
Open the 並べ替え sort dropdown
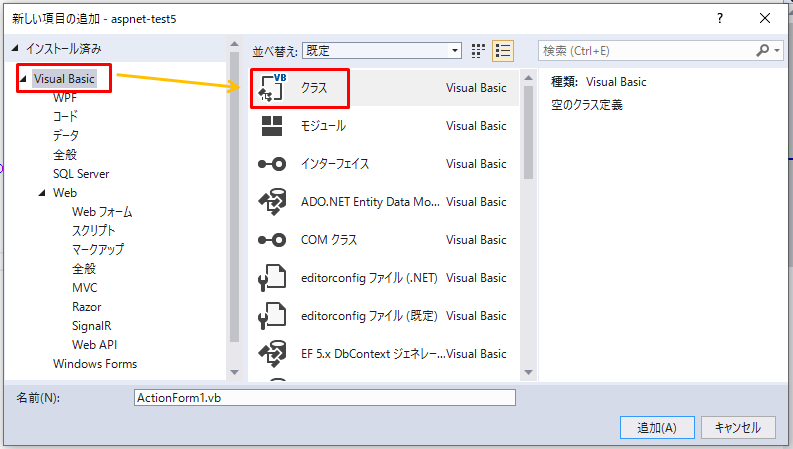pyautogui.click(x=382, y=51)
